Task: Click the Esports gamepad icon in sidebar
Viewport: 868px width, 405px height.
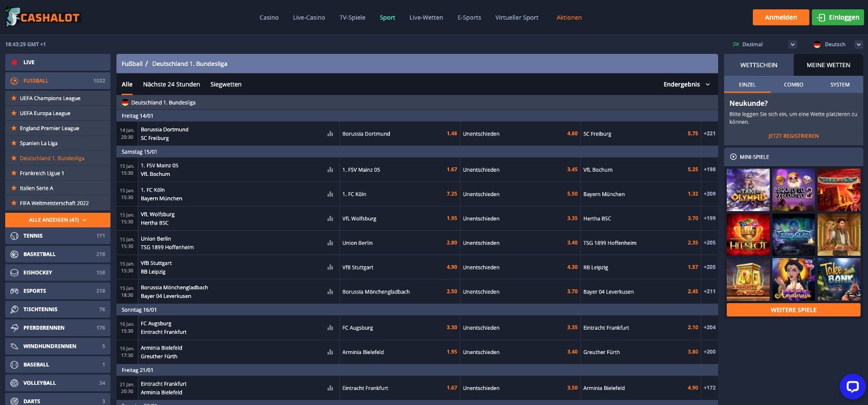Action: coord(14,291)
